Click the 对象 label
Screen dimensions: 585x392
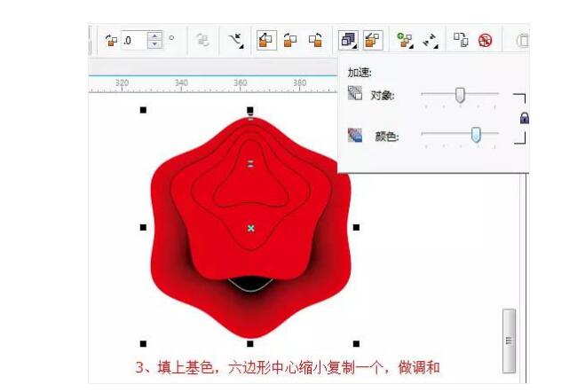point(383,96)
